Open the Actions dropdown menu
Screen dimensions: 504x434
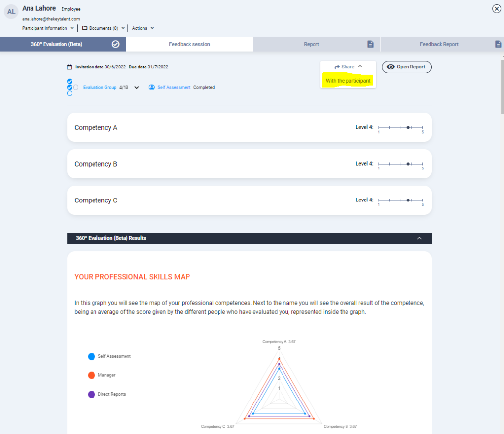point(143,28)
